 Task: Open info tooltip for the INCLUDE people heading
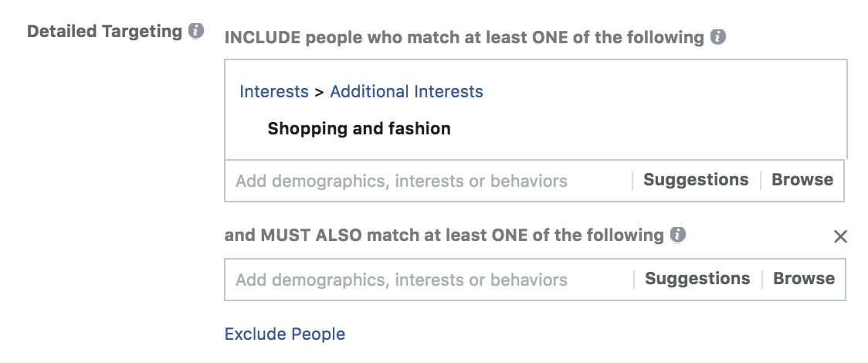pyautogui.click(x=718, y=36)
